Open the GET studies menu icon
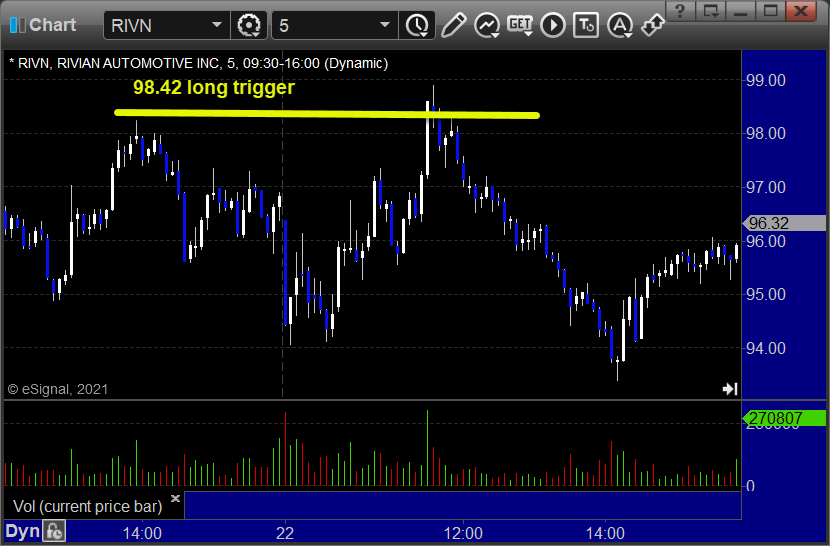 point(520,25)
